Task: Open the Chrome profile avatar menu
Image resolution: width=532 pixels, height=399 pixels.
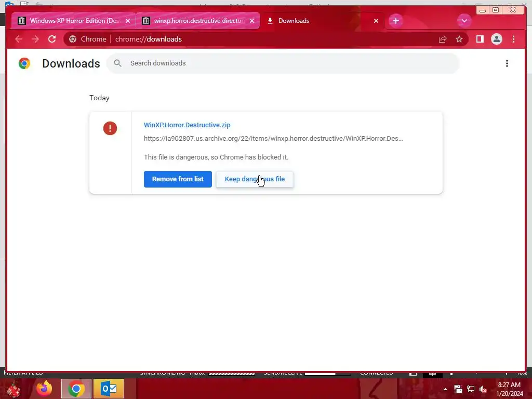Action: pos(496,39)
